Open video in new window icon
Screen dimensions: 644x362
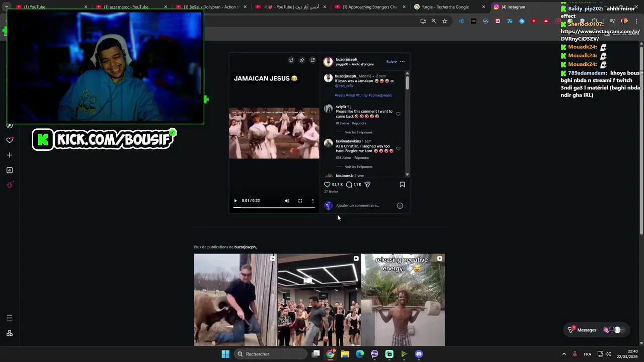[x=312, y=60]
